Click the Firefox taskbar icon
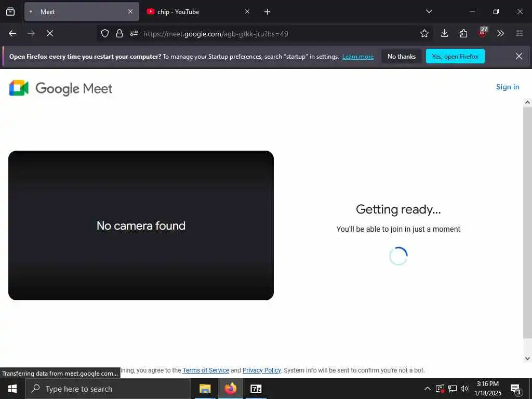This screenshot has width=532, height=399. point(230,389)
